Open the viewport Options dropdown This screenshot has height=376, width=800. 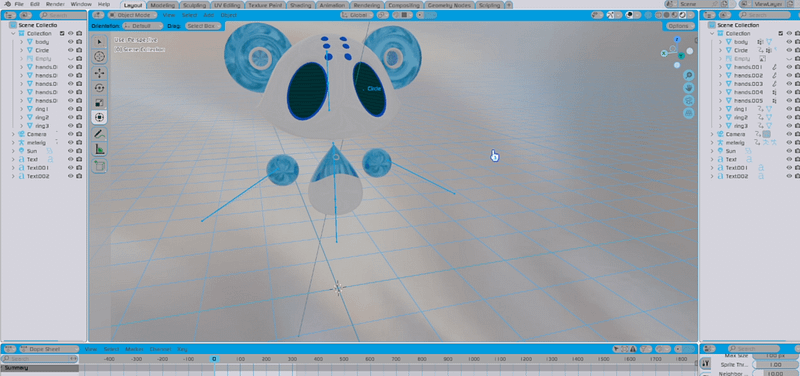click(x=680, y=26)
